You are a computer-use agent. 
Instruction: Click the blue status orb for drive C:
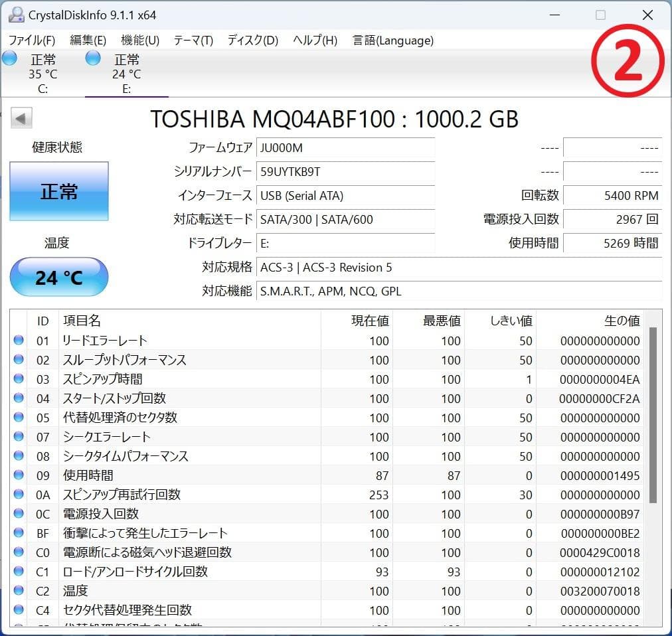click(9, 58)
